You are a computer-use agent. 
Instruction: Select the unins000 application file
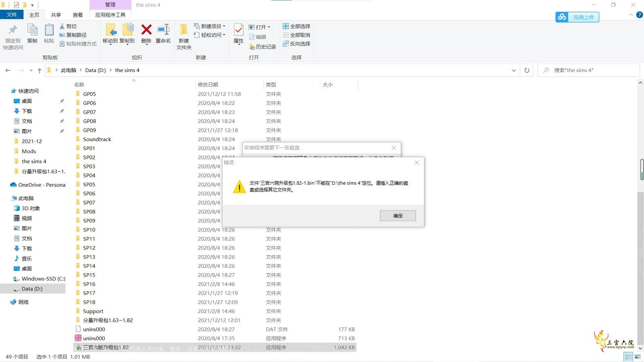coord(94,338)
